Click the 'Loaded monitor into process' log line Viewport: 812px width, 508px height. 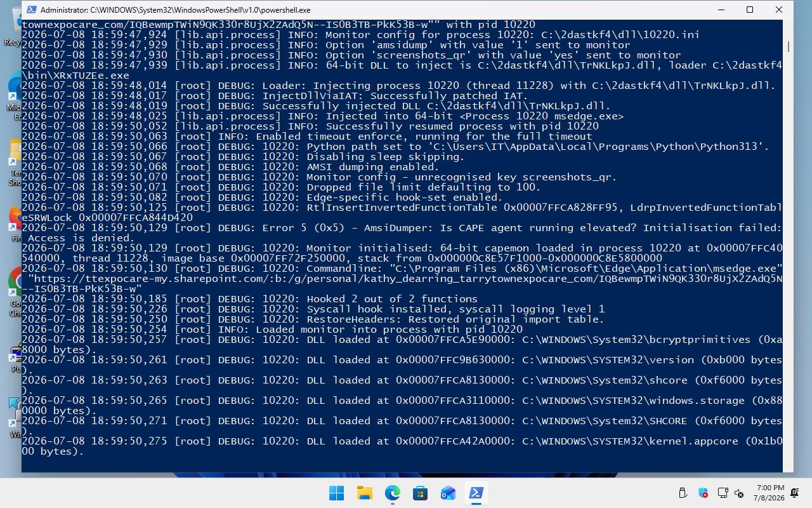(272, 330)
